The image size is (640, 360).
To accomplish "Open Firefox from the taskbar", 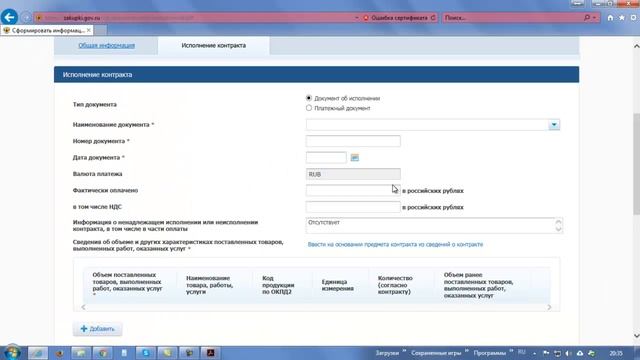I will pos(60,353).
